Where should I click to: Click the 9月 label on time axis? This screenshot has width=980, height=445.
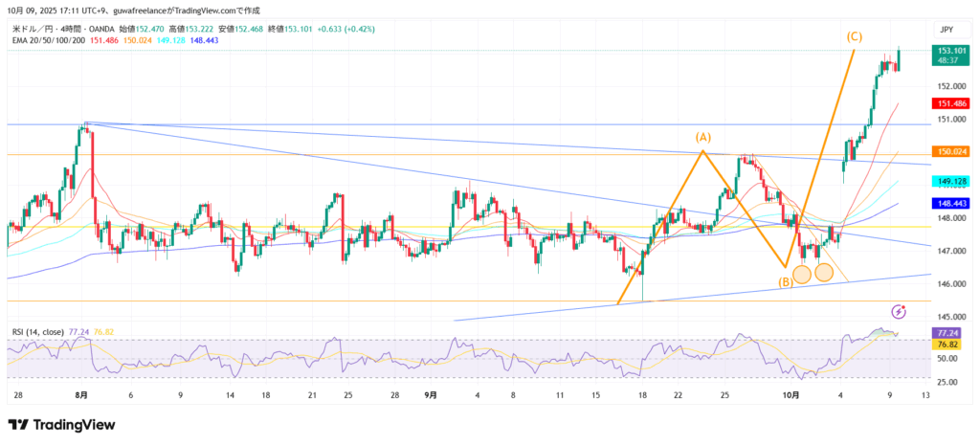431,394
